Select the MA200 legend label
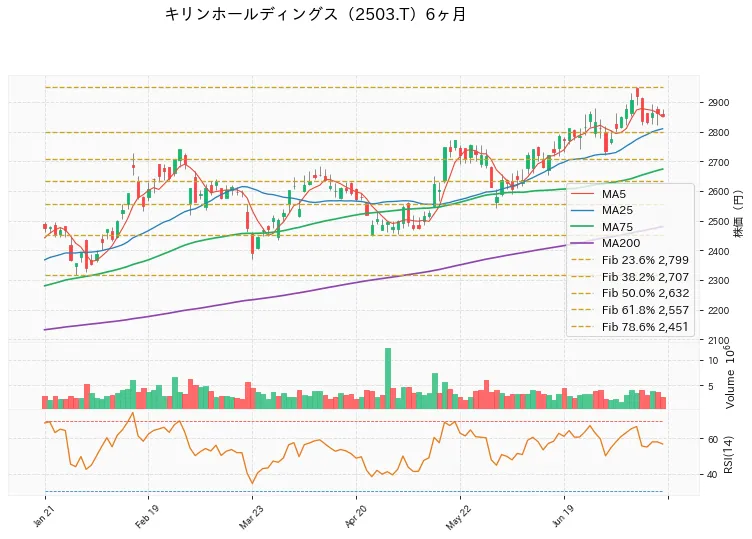The width and height of the screenshot is (752, 539). [621, 243]
